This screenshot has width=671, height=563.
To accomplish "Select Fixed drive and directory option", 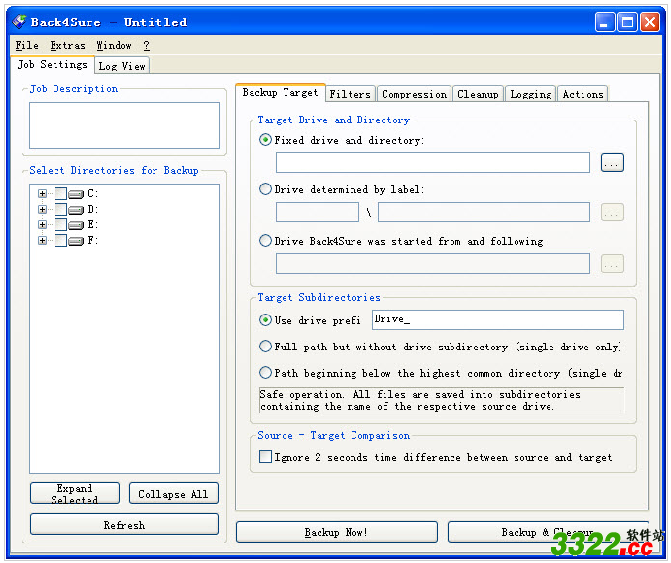I will [x=265, y=140].
